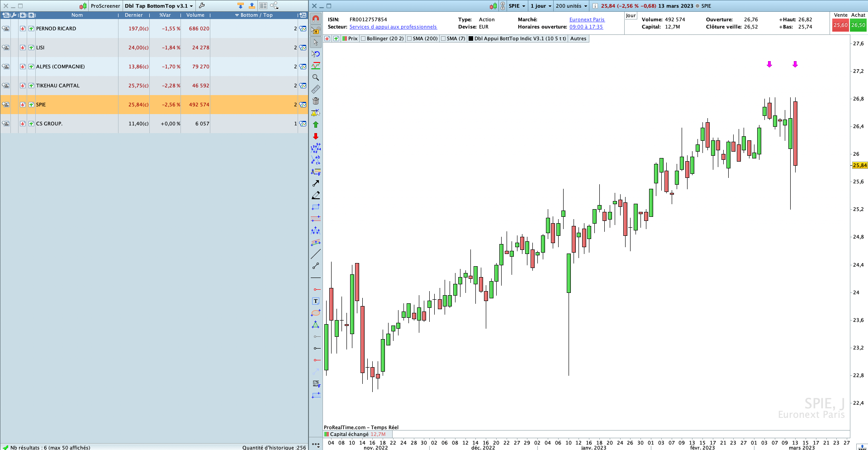Click the green Achat 26,50 button
The height and width of the screenshot is (450, 868).
(x=858, y=25)
